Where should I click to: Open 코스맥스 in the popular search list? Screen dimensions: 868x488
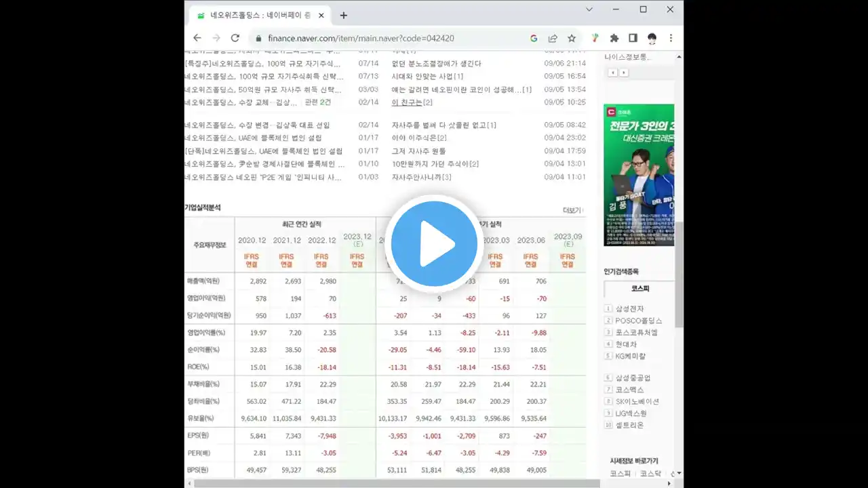[x=630, y=390]
